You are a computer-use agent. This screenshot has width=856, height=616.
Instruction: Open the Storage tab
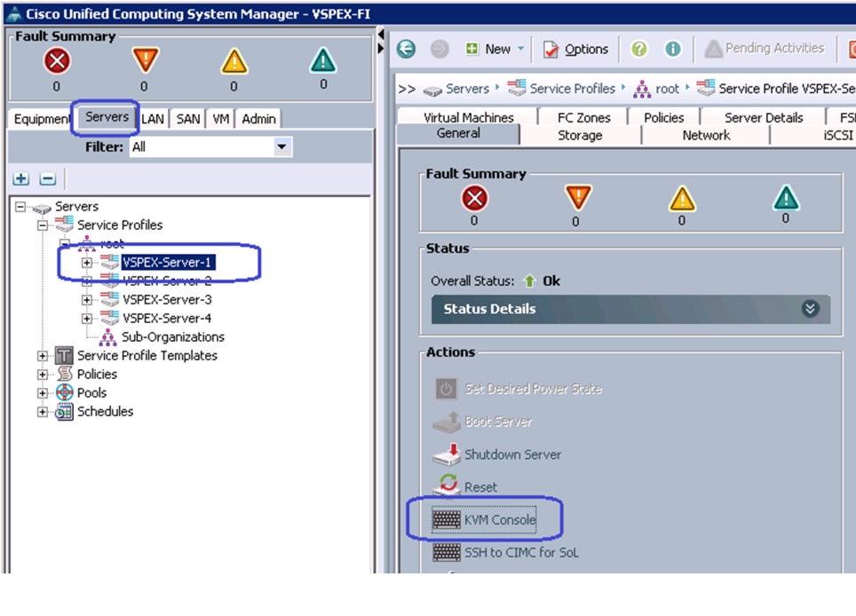coord(580,135)
